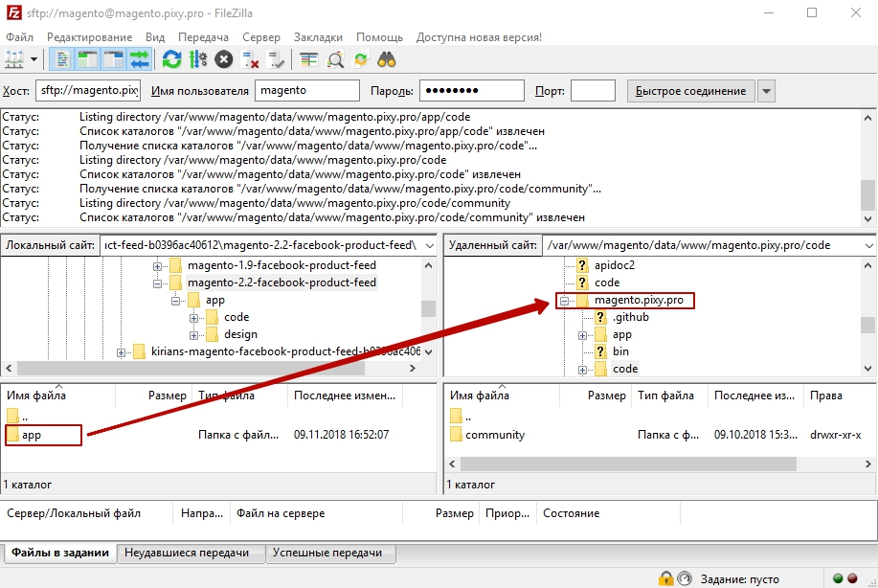Click the Порт field

[x=593, y=91]
